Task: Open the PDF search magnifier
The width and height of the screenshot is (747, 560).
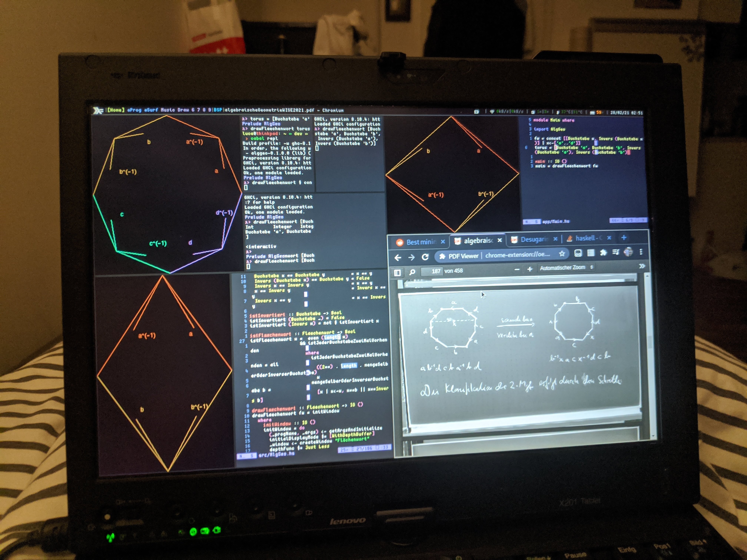Action: tap(412, 272)
